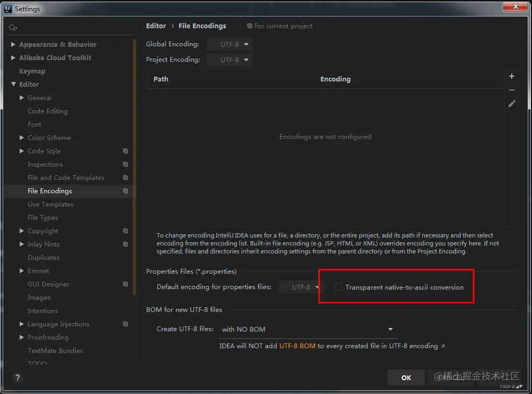Expand the Inlay Hints node
The image size is (532, 394).
click(x=22, y=244)
